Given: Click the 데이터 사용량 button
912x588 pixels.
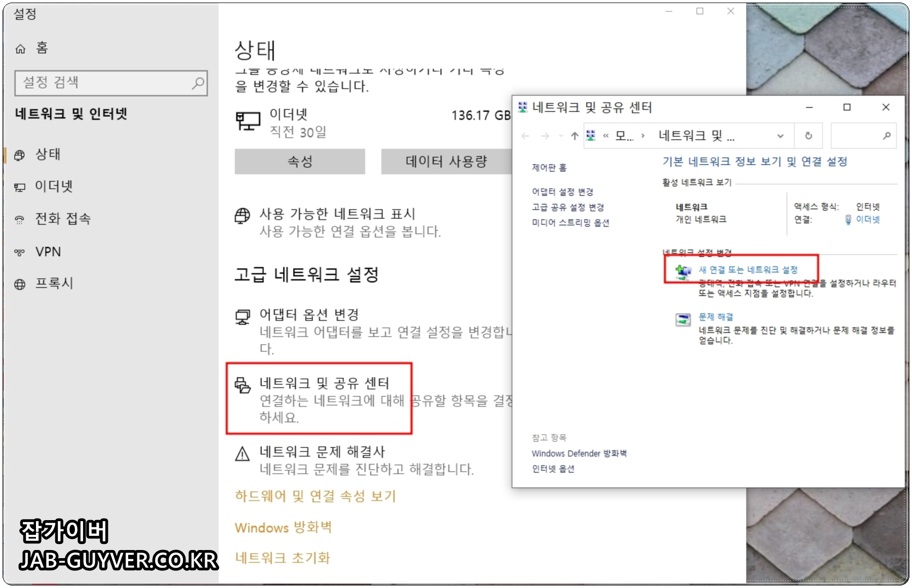Looking at the screenshot, I should click(x=446, y=162).
